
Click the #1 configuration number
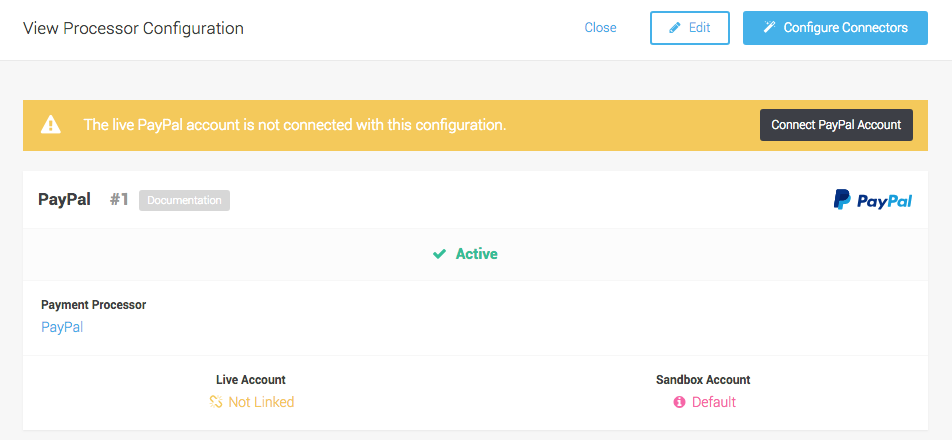tap(119, 200)
